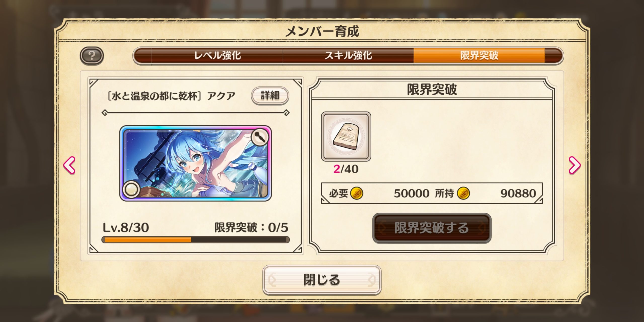This screenshot has height=322, width=644.
Task: Click the 限界突破：0/5 counter text
Action: [251, 228]
